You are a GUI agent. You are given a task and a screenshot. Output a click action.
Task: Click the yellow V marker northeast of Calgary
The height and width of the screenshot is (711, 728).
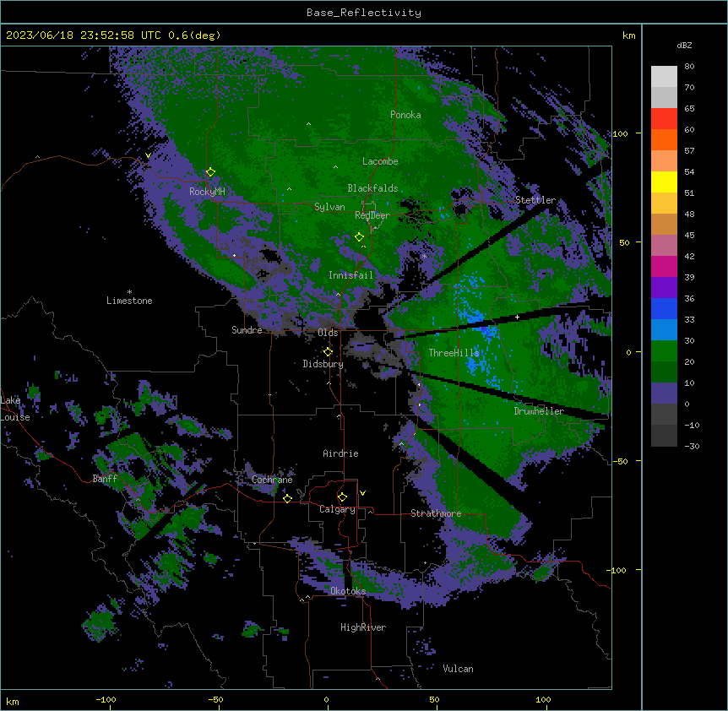(x=362, y=493)
